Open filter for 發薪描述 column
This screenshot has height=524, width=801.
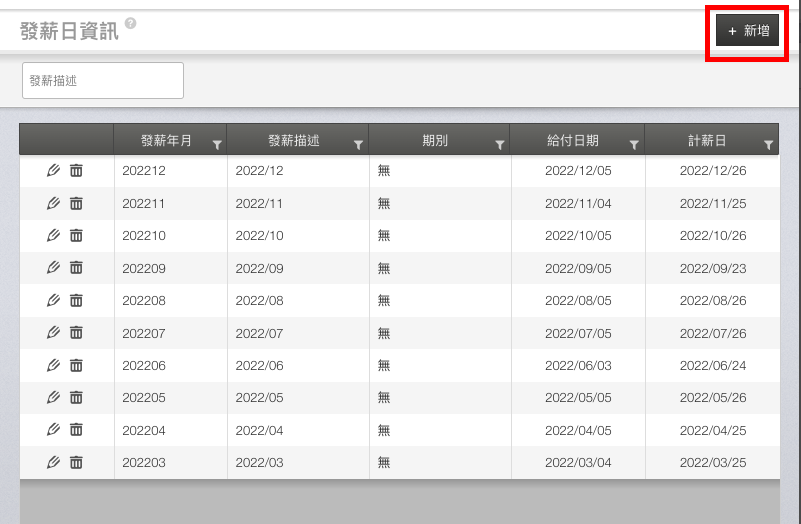(x=359, y=145)
